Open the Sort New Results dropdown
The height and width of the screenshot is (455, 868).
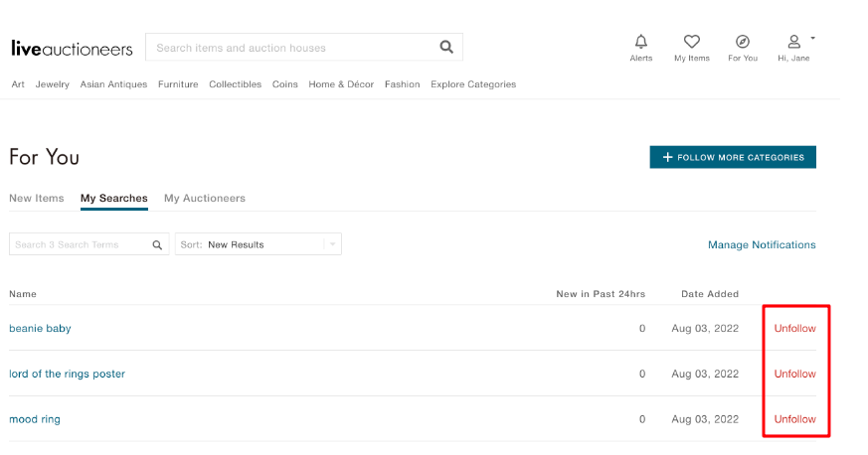(x=258, y=244)
